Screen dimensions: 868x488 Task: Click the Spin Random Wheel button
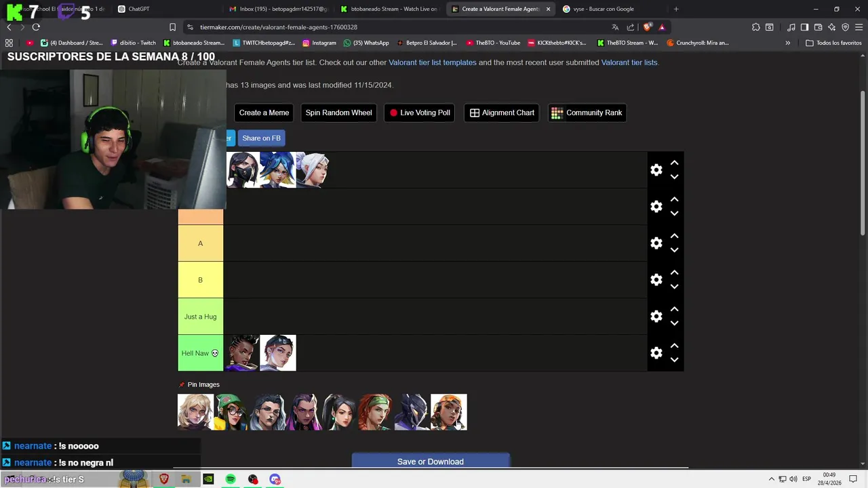pyautogui.click(x=338, y=113)
